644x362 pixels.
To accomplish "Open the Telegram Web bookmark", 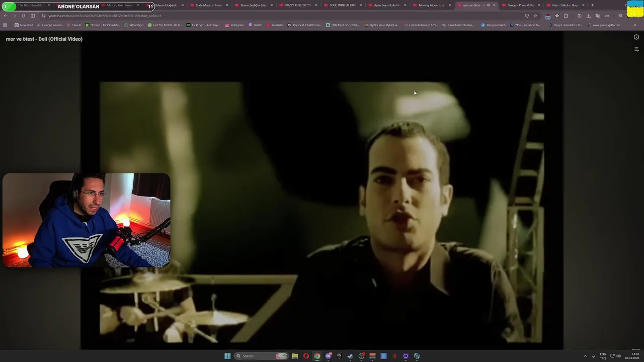I will (493, 25).
